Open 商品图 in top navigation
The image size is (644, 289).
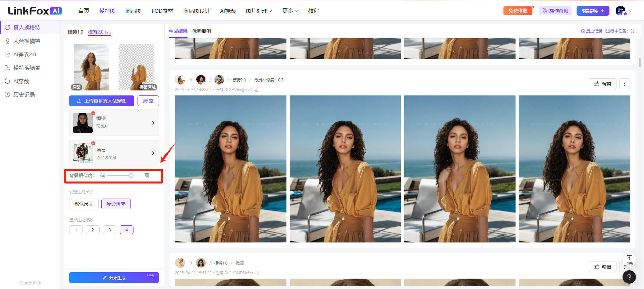(133, 11)
